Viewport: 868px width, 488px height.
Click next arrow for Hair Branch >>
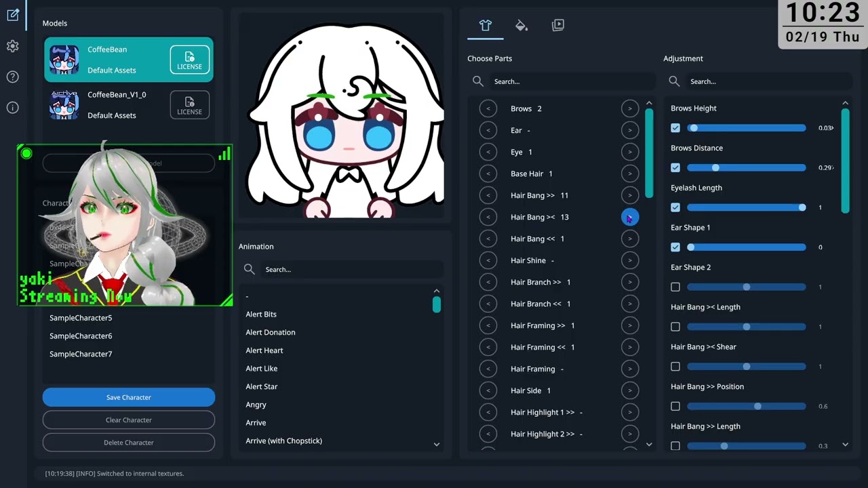tap(630, 282)
